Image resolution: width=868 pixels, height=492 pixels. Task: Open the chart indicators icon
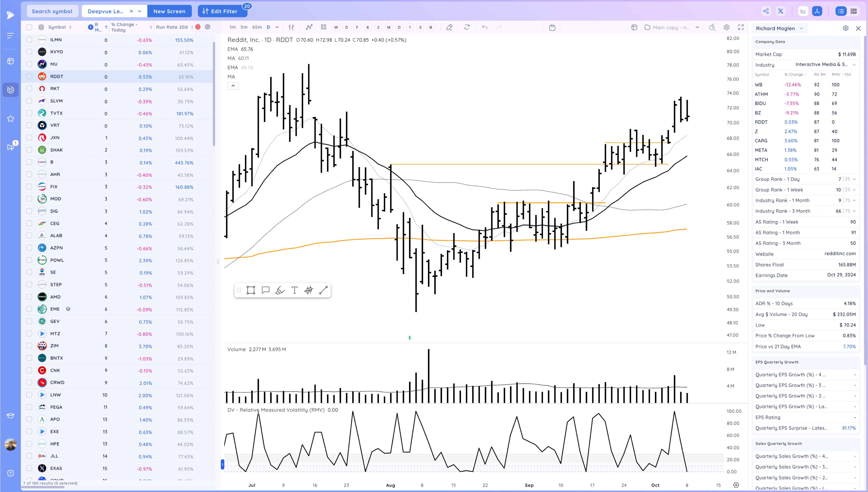click(309, 27)
